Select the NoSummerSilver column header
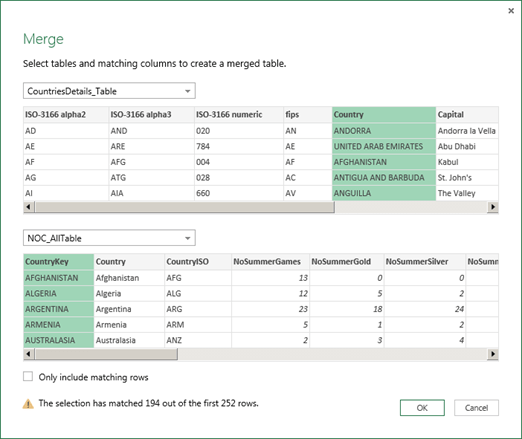 click(x=425, y=262)
